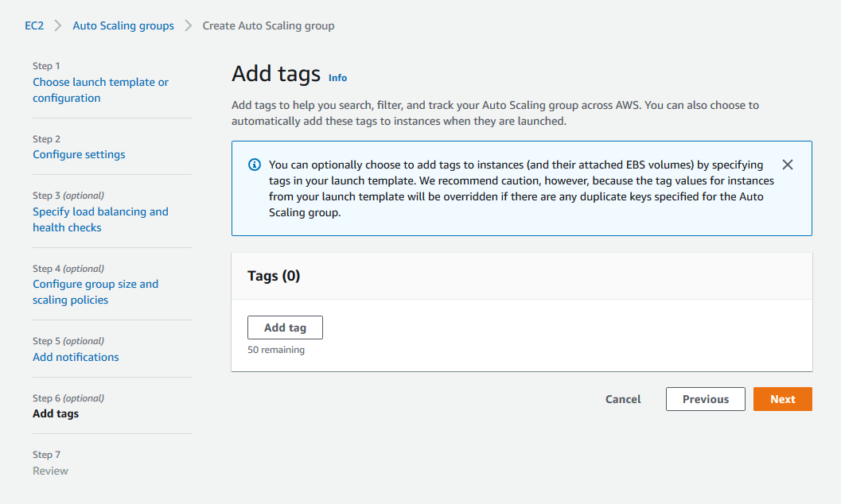Viewport: 841px width, 504px height.
Task: Dismiss the info banner with X icon
Action: [x=787, y=165]
